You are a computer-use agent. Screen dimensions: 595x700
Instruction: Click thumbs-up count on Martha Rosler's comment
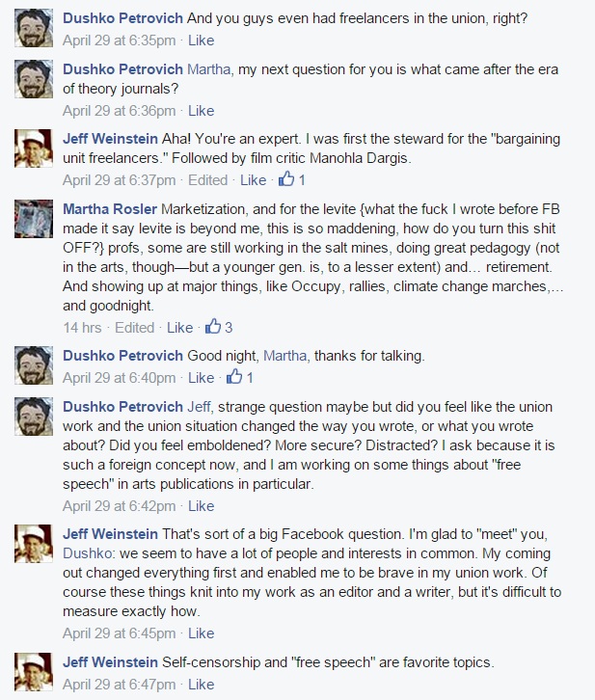pyautogui.click(x=229, y=327)
